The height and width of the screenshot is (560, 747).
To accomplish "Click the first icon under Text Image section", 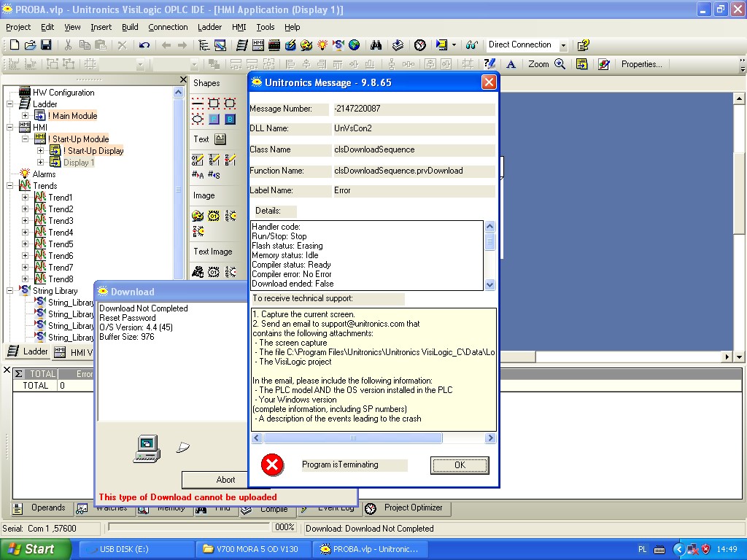I will pyautogui.click(x=197, y=272).
